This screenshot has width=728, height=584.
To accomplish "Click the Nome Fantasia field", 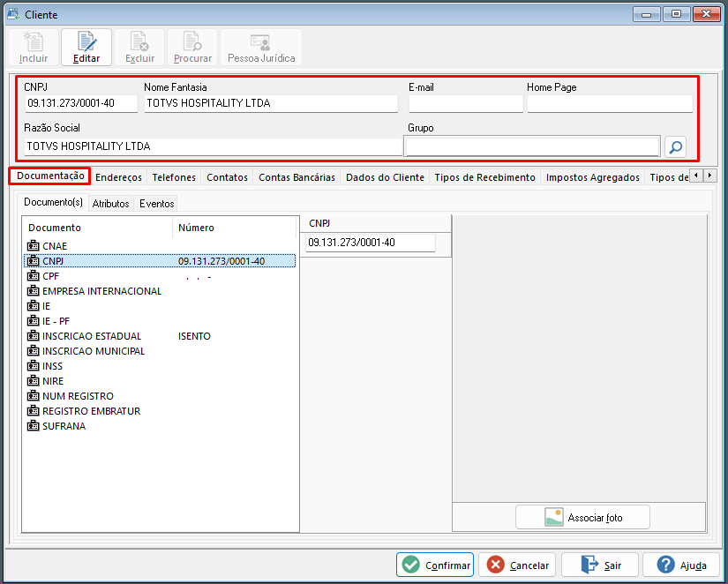I will tap(271, 103).
